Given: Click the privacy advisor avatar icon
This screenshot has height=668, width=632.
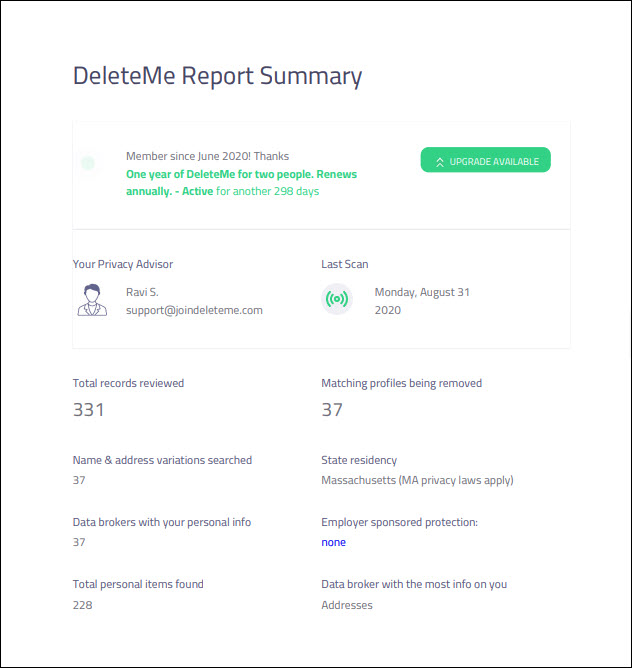Looking at the screenshot, I should pos(92,300).
